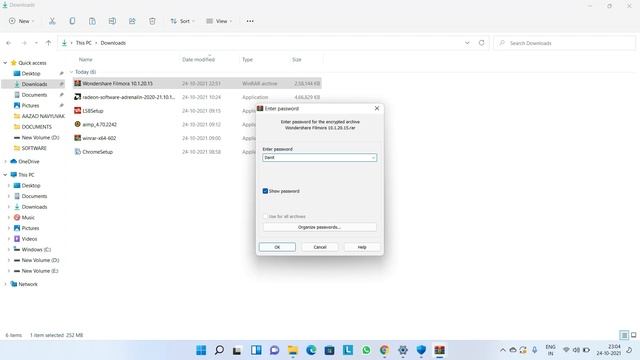Switch to details view in status bar
The image size is (640, 360).
(624, 335)
